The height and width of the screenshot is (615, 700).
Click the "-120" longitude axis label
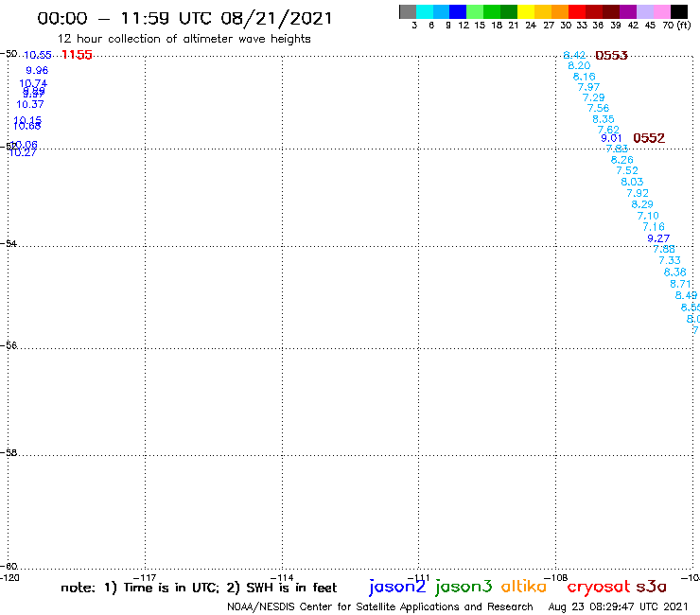click(9, 577)
